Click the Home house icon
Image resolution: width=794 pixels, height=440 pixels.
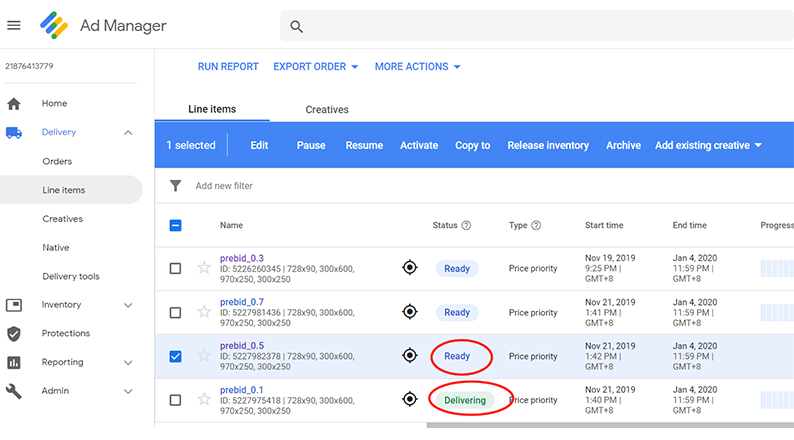coord(14,104)
